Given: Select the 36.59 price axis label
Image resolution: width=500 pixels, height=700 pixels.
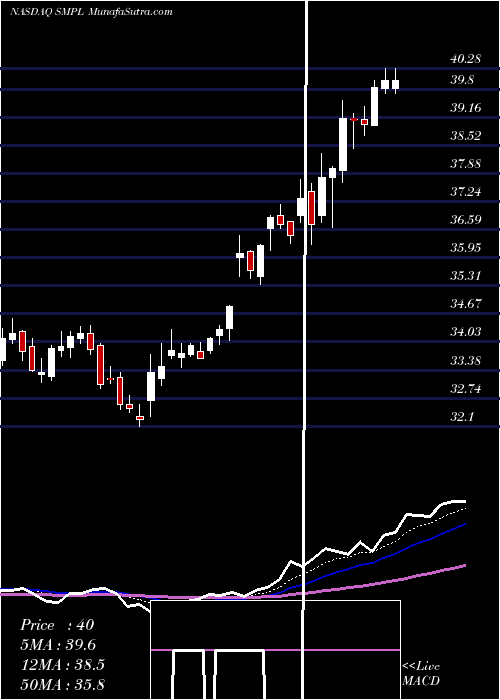Looking at the screenshot, I should click(466, 219).
